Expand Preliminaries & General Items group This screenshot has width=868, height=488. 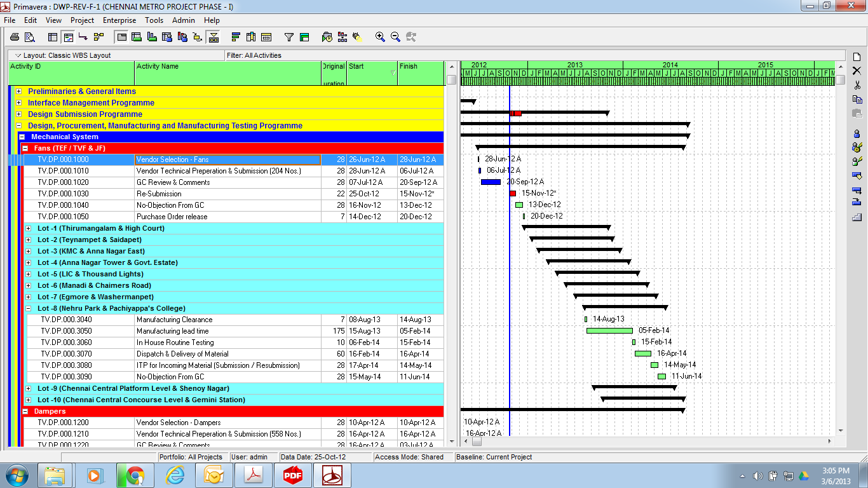coord(19,91)
